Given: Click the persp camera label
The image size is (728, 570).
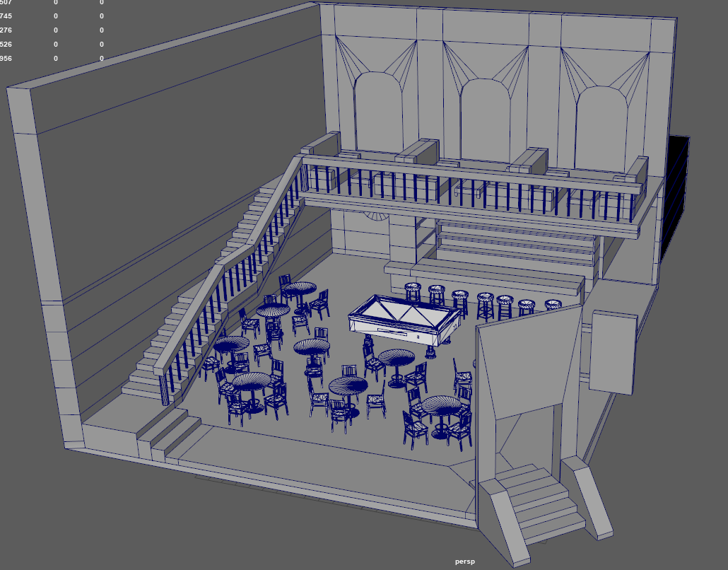Looking at the screenshot, I should pyautogui.click(x=465, y=562).
